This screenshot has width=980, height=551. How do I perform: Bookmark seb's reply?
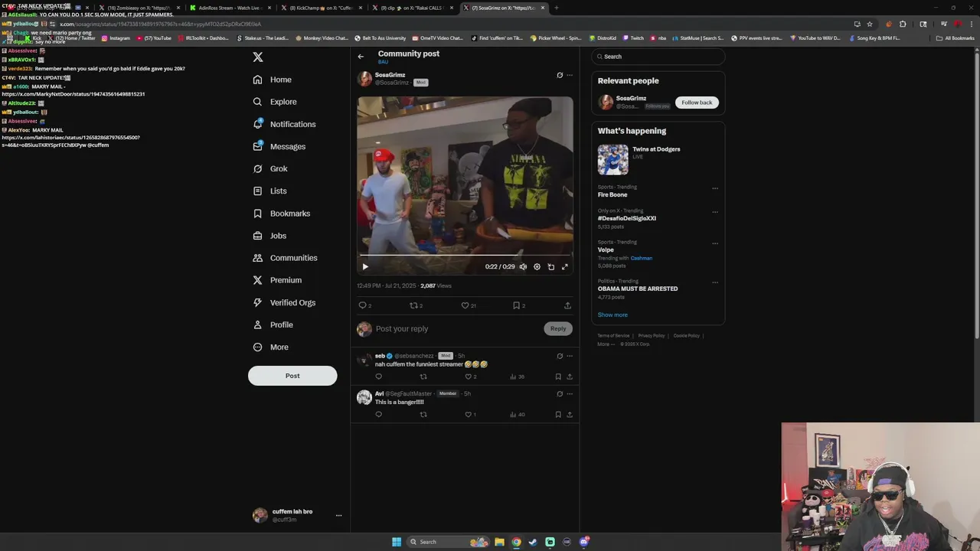(558, 377)
